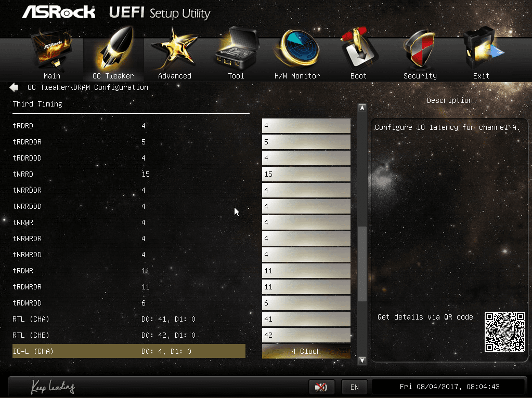Switch to the Main tab label
The image size is (532, 398).
click(52, 76)
